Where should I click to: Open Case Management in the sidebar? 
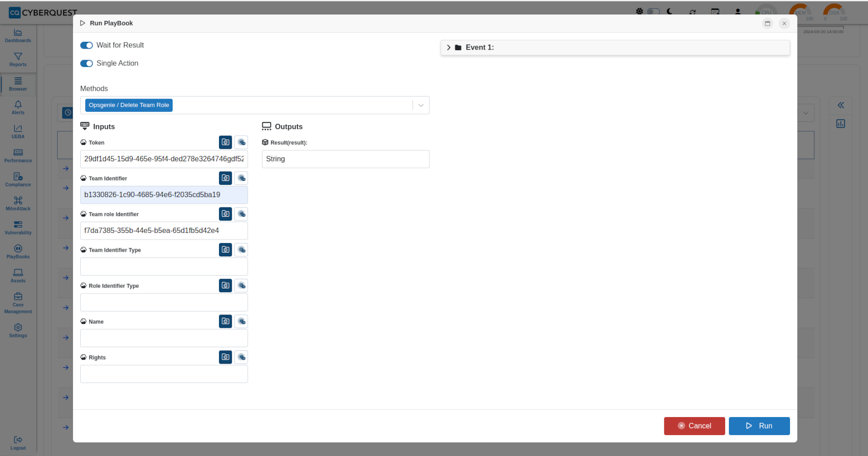[18, 303]
